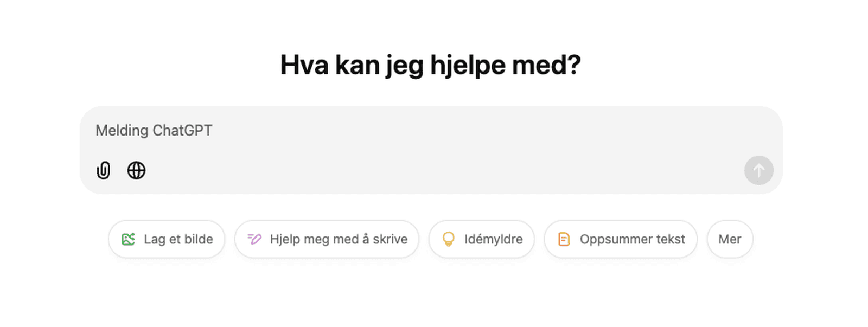Select the "Lag et bilde" suggestion chip

(x=167, y=239)
